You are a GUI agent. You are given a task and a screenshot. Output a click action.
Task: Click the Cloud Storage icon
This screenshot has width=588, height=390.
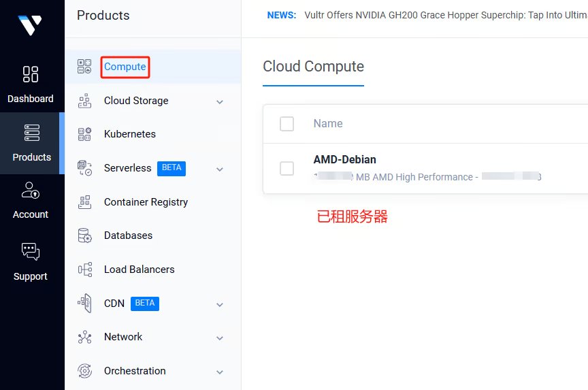coord(84,101)
